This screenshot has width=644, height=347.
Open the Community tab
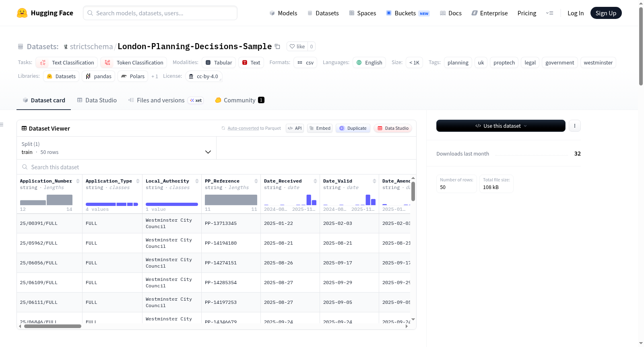239,100
